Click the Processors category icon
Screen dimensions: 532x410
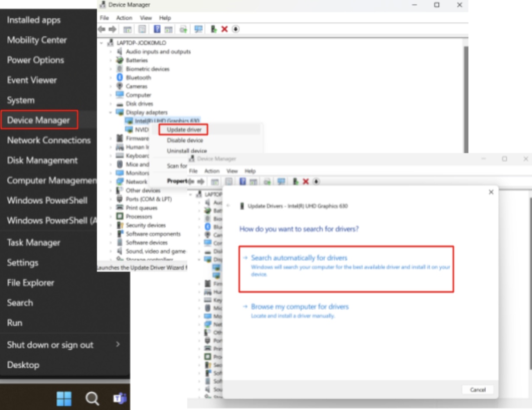tap(120, 216)
